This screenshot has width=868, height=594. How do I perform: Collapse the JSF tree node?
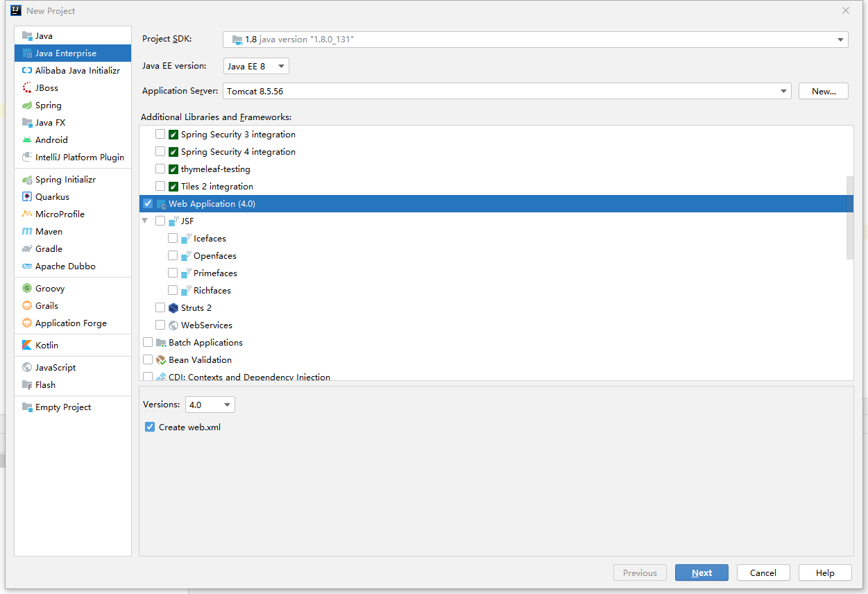(145, 221)
